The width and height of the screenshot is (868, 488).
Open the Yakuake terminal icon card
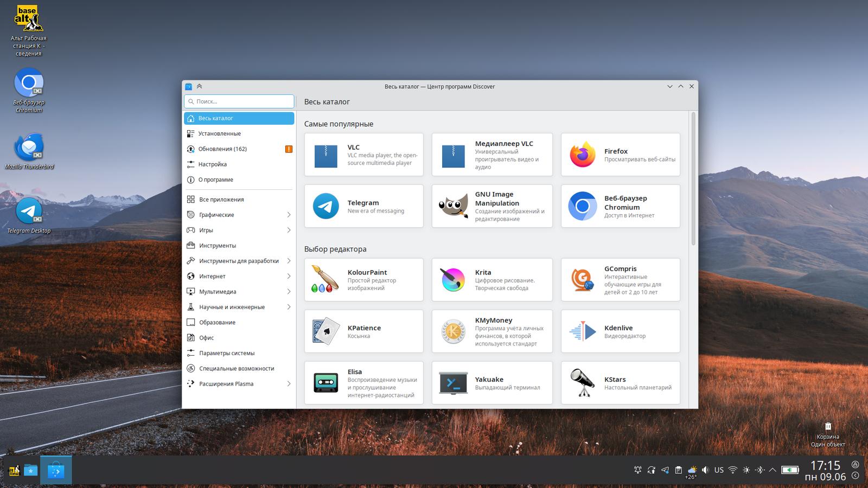point(454,383)
